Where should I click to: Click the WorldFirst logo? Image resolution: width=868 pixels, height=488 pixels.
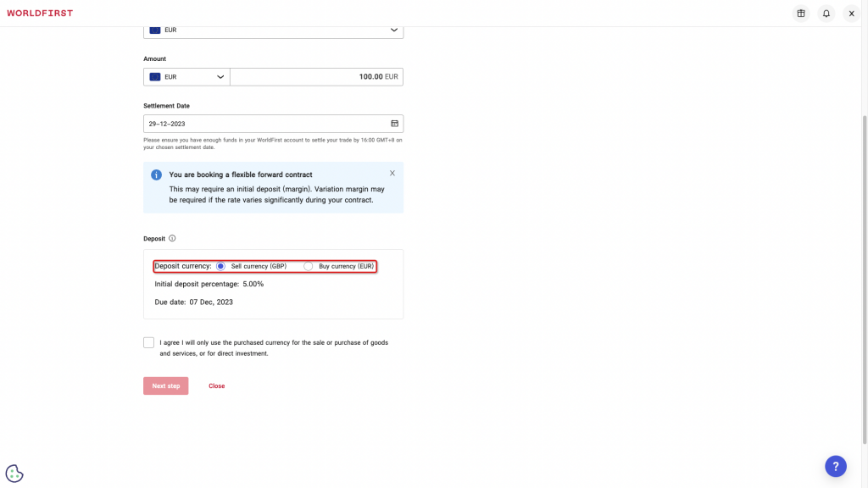click(40, 14)
